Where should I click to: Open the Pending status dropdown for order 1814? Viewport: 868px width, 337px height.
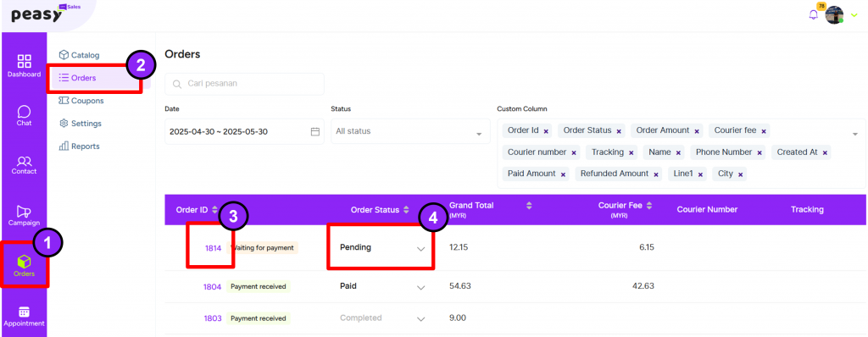(382, 247)
